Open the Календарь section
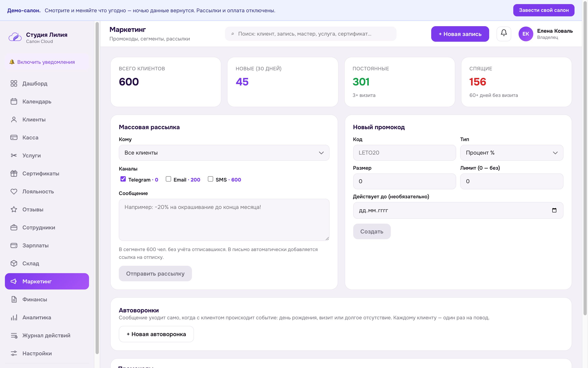The height and width of the screenshot is (368, 588). 47,101
